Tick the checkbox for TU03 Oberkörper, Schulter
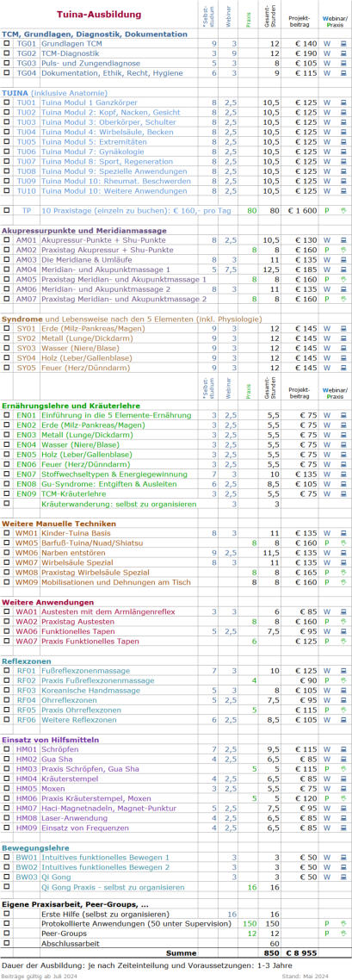Image resolution: width=352 pixels, height=980 pixels. [x=7, y=122]
